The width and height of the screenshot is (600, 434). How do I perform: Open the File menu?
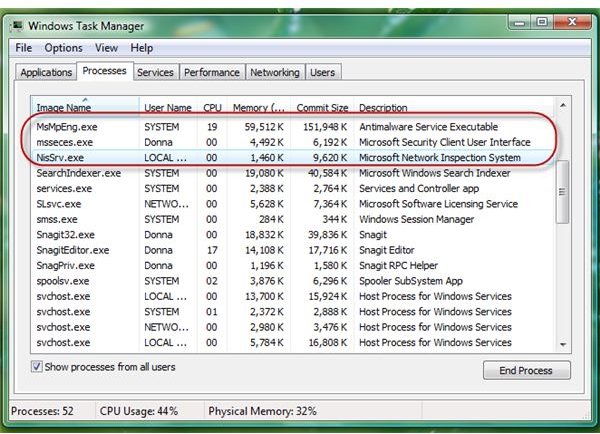pyautogui.click(x=24, y=48)
